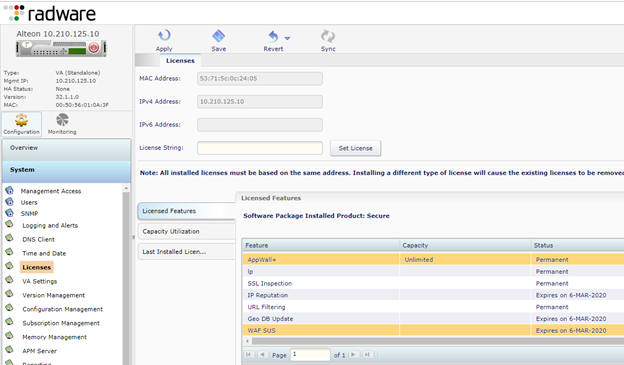
Task: Click the Memory Management tree icon
Action: 10,336
